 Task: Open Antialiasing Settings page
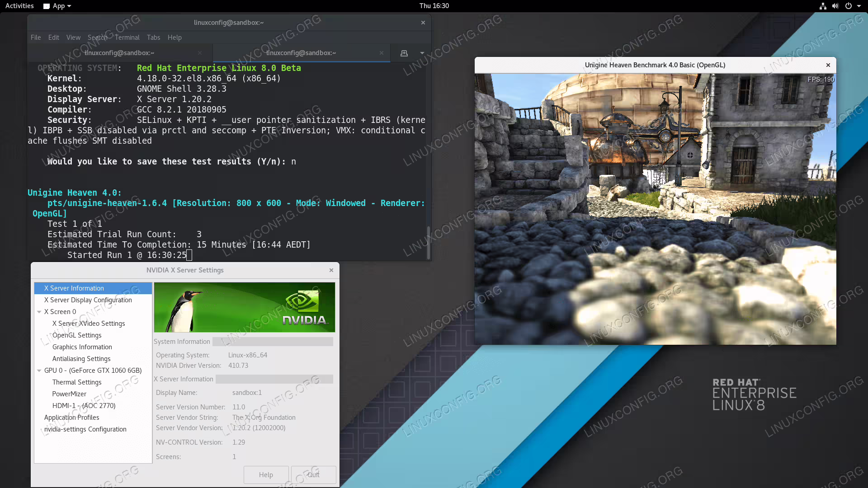pyautogui.click(x=81, y=359)
